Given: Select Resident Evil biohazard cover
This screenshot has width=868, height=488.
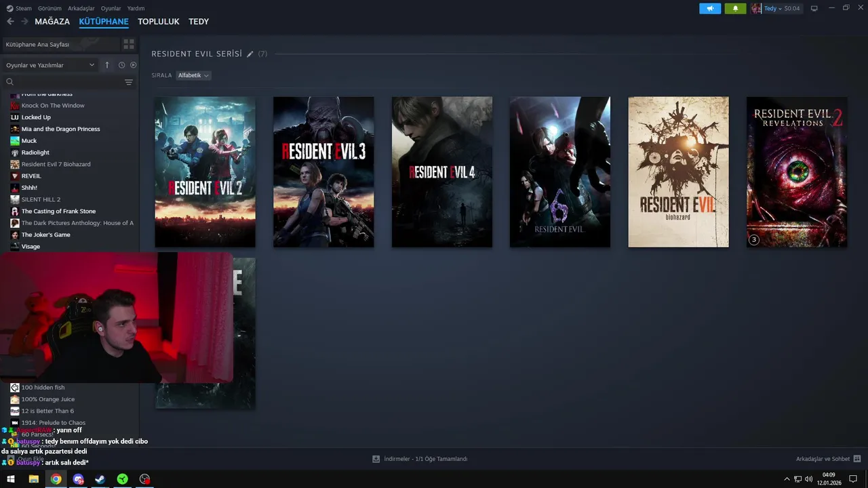Looking at the screenshot, I should click(x=679, y=171).
